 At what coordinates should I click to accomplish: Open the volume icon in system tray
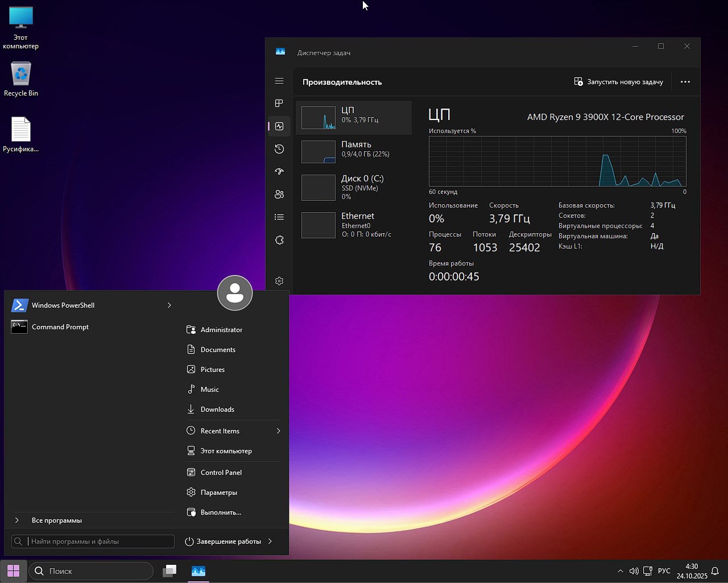(634, 571)
